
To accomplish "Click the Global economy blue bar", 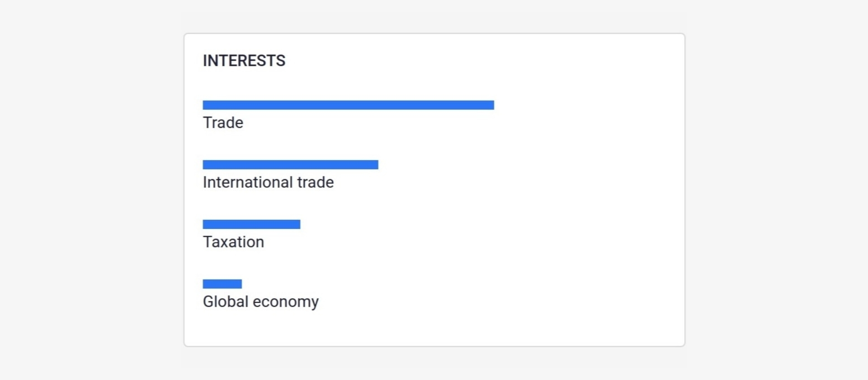I will pos(222,284).
